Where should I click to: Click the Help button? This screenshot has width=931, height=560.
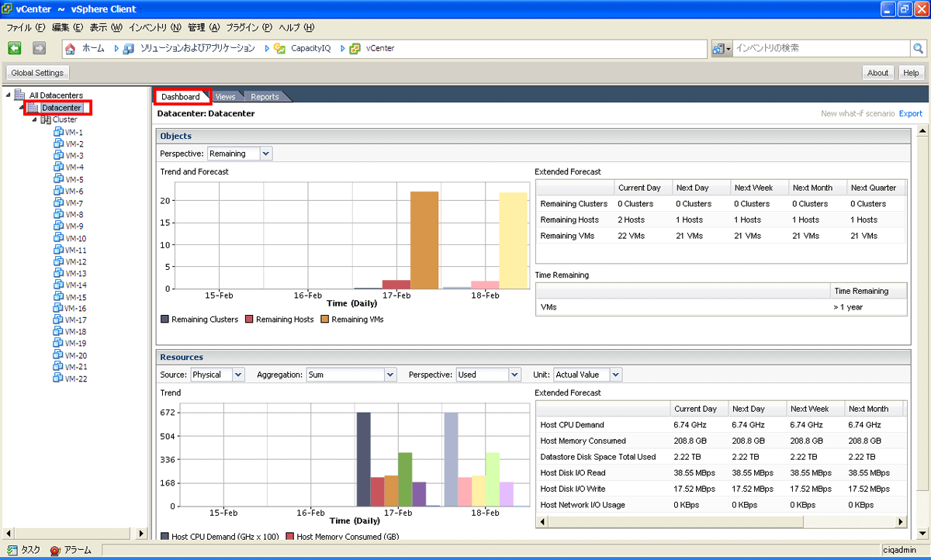click(x=912, y=73)
